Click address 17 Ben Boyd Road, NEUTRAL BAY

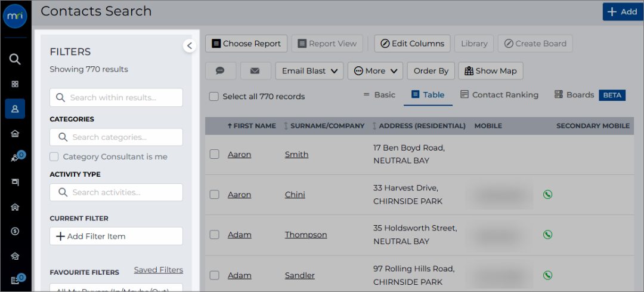click(409, 154)
